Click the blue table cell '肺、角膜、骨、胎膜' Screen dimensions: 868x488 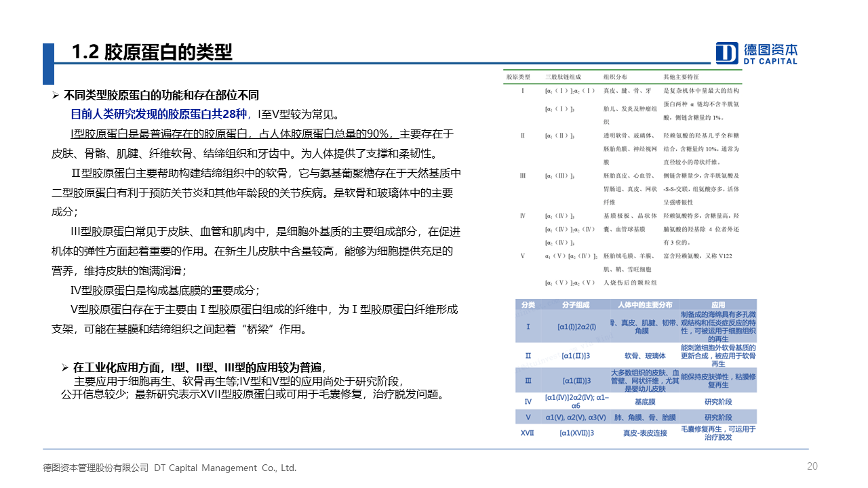coord(645,418)
